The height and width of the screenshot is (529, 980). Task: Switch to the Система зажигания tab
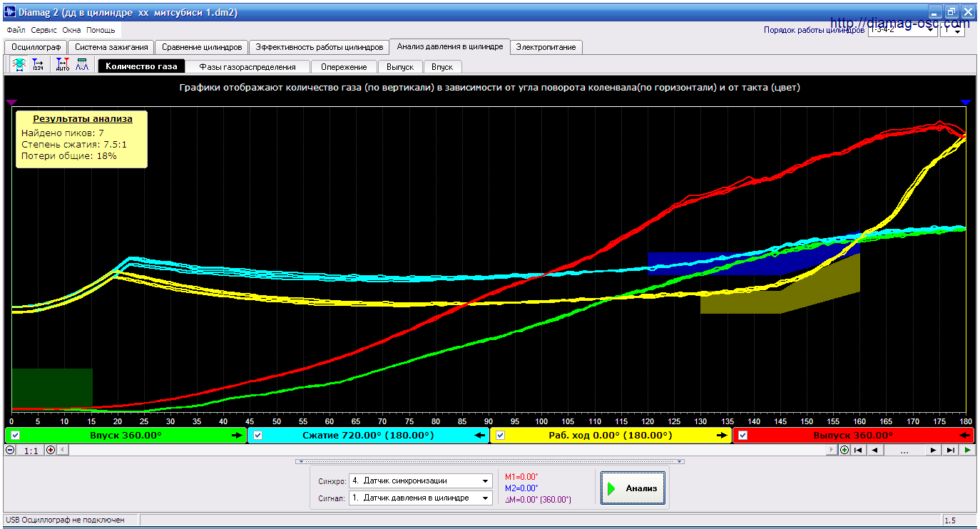point(111,47)
